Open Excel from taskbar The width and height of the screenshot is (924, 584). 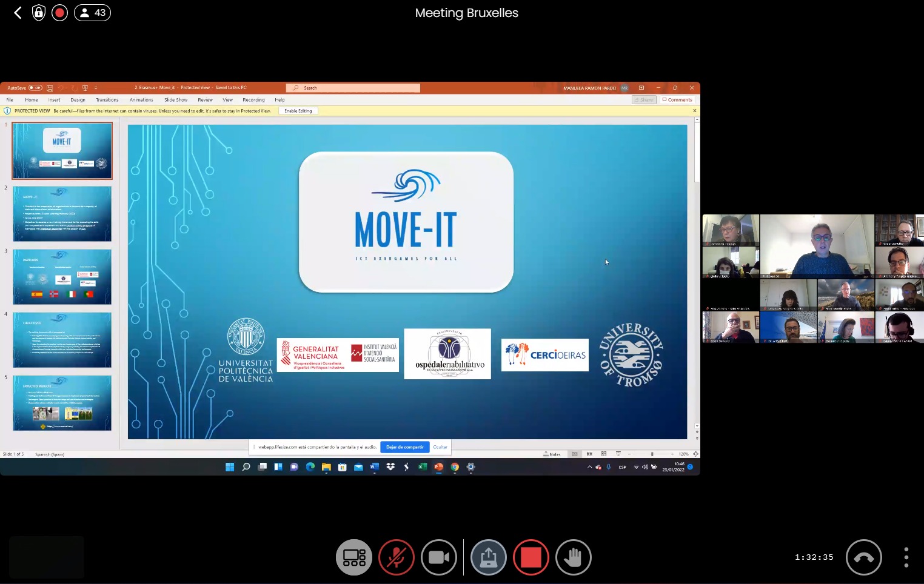click(x=423, y=467)
